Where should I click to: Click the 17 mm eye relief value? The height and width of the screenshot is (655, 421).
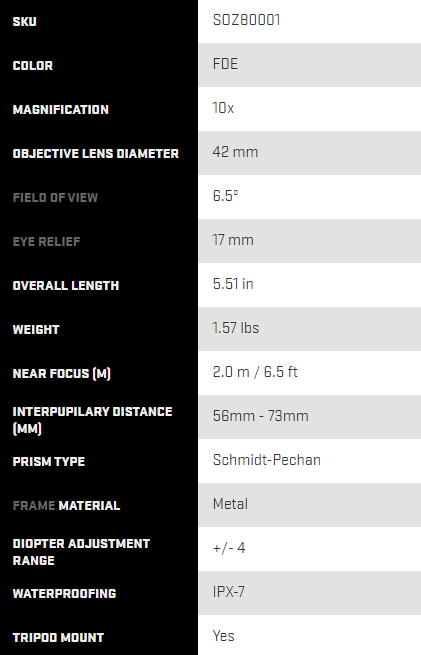point(233,240)
